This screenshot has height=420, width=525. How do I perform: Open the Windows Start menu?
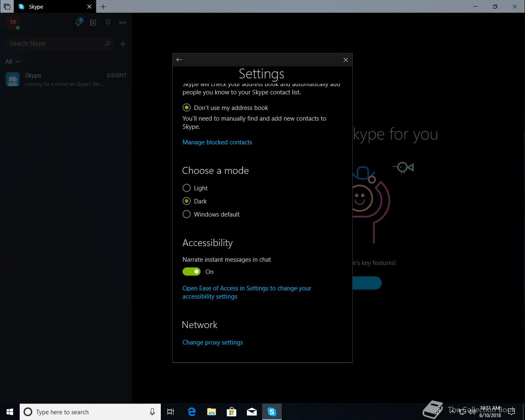(10, 412)
